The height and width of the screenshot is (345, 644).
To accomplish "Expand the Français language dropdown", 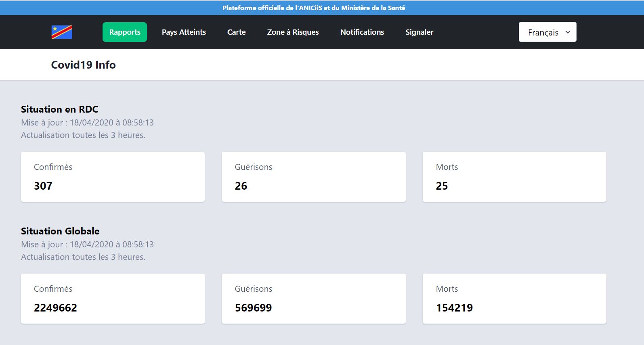I will [x=547, y=32].
